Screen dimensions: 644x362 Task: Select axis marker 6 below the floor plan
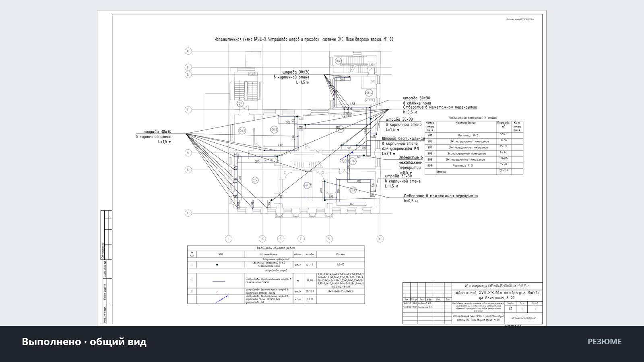[380, 239]
